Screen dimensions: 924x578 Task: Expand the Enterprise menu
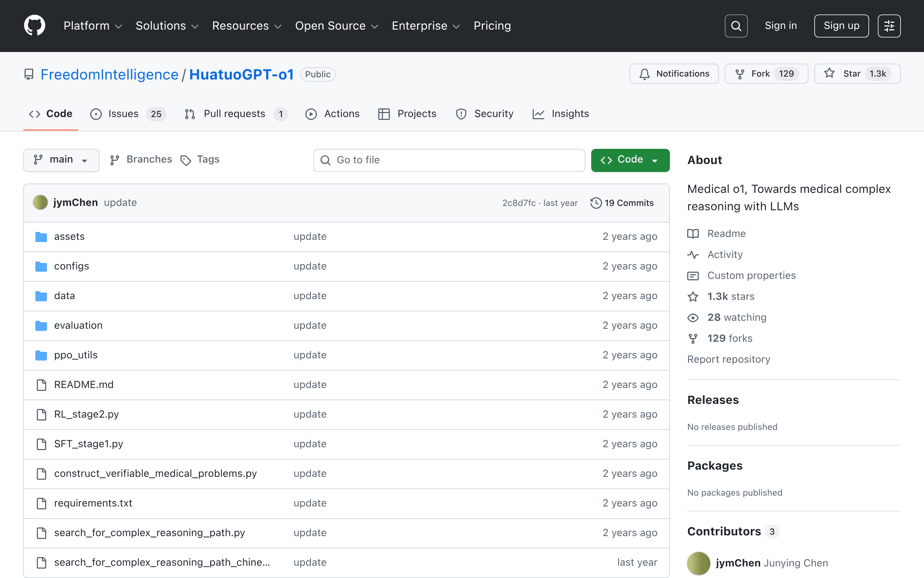tap(426, 26)
